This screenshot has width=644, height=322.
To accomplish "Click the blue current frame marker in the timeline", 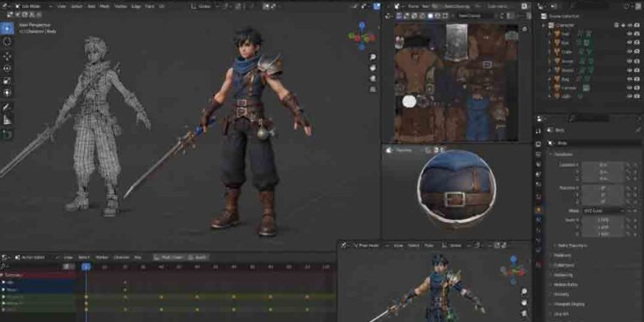I will click(x=86, y=267).
